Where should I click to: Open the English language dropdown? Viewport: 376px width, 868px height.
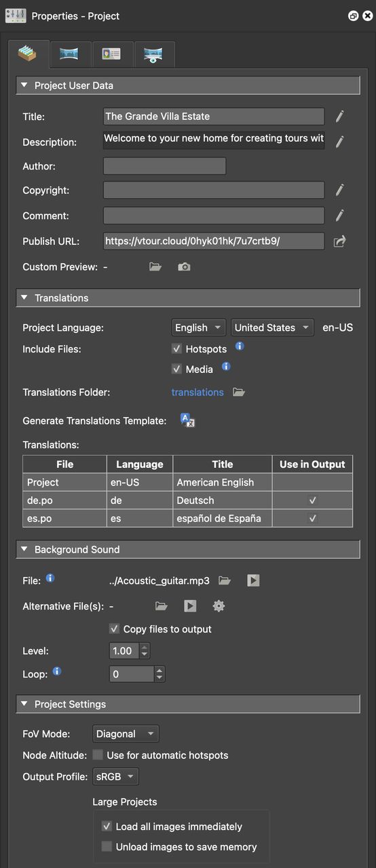point(199,328)
